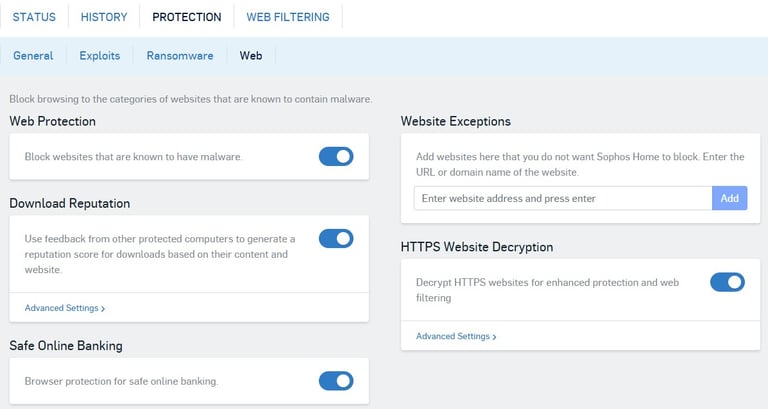Click the website address input field
The width and height of the screenshot is (768, 409).
[562, 198]
